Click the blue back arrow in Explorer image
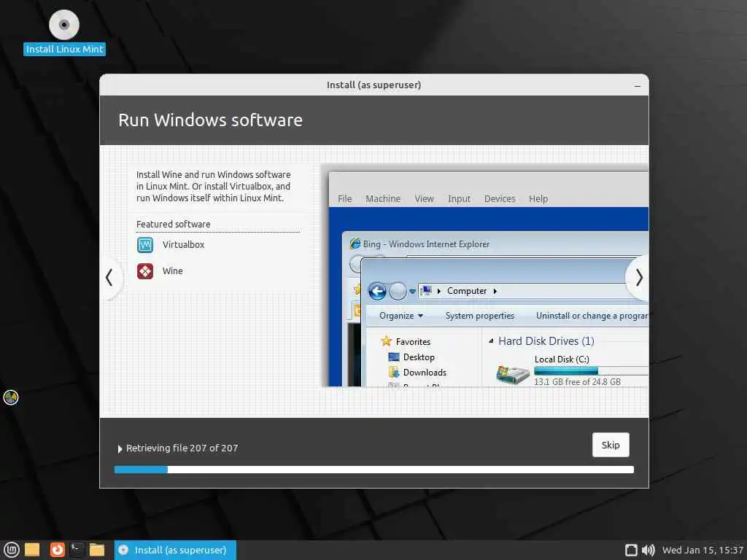The width and height of the screenshot is (747, 560). 377,291
